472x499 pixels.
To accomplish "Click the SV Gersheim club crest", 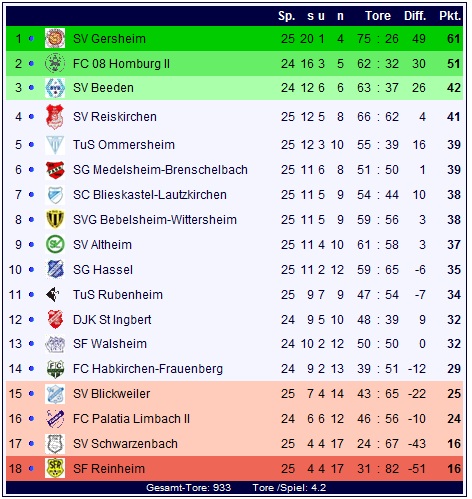I will click(55, 38).
